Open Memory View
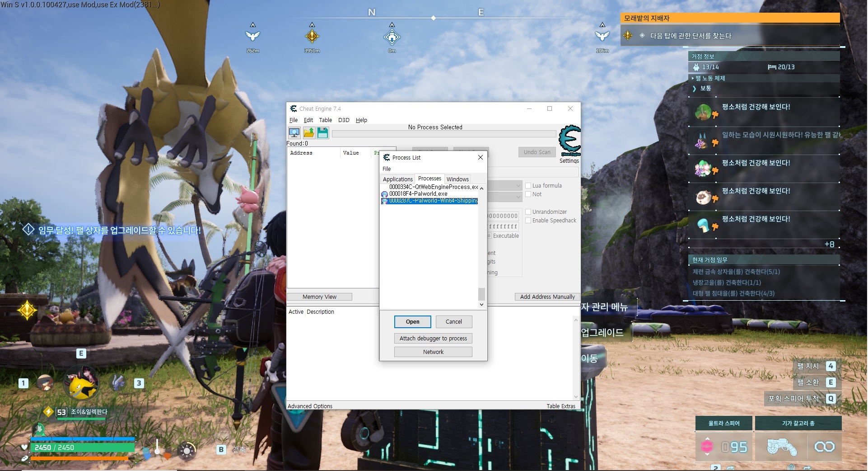The width and height of the screenshot is (868, 471). click(319, 297)
